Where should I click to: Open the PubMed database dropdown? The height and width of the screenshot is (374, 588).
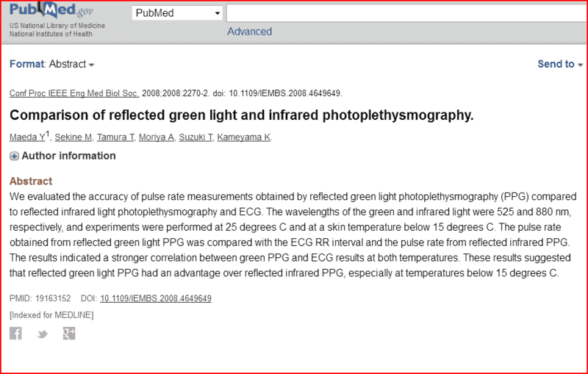(x=178, y=13)
